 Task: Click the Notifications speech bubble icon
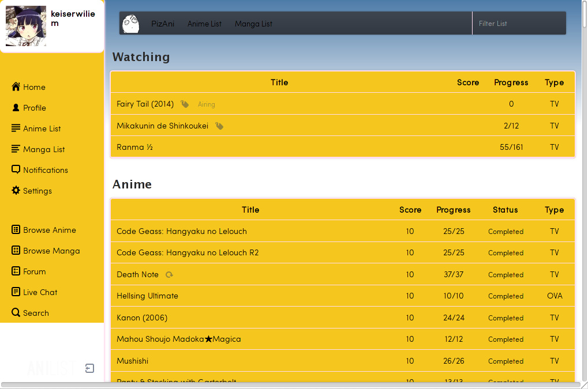[x=16, y=170]
